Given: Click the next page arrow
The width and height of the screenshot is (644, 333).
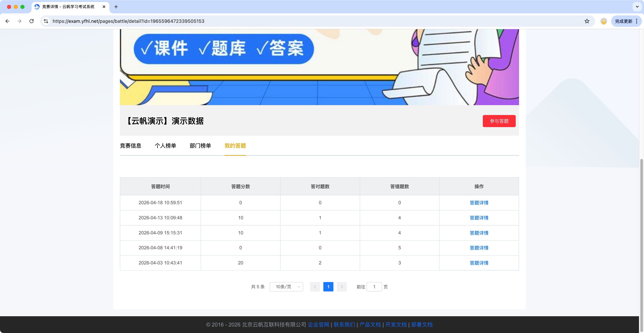Looking at the screenshot, I should point(341,287).
